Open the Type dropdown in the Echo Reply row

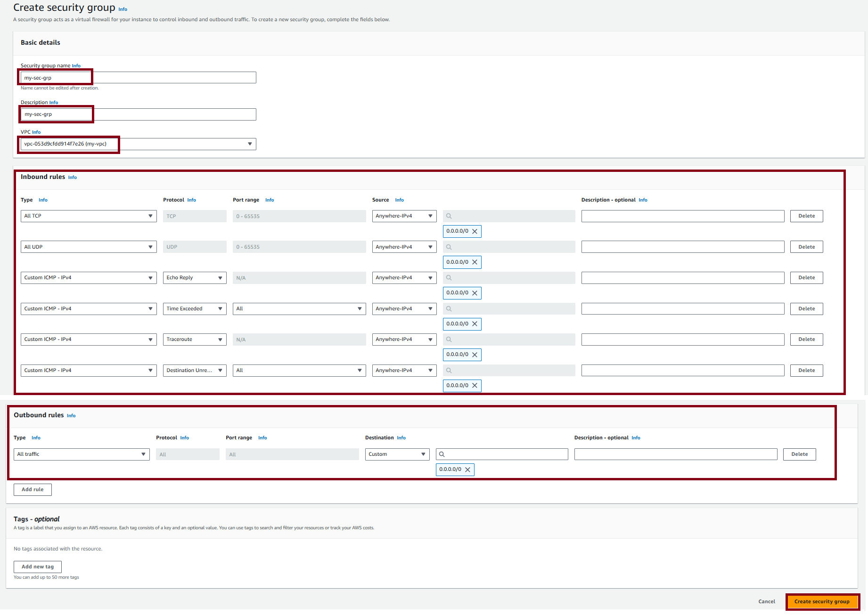tap(89, 278)
